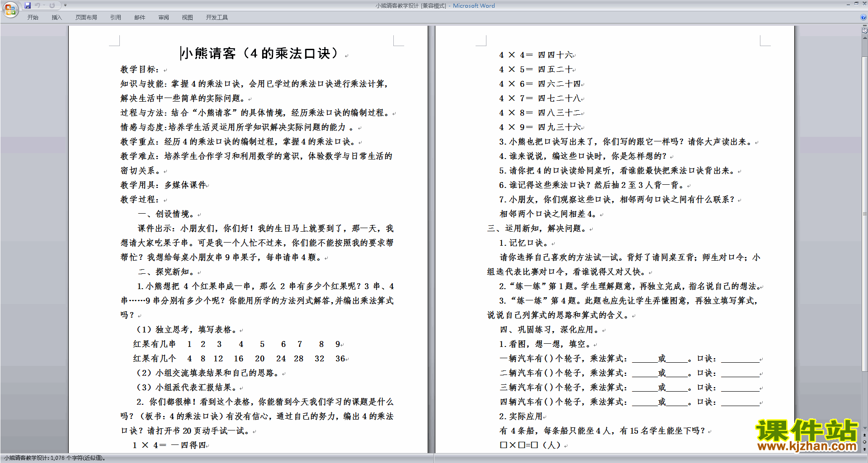The height and width of the screenshot is (463, 868).
Task: Toggle the ruler display button
Action: [x=865, y=30]
